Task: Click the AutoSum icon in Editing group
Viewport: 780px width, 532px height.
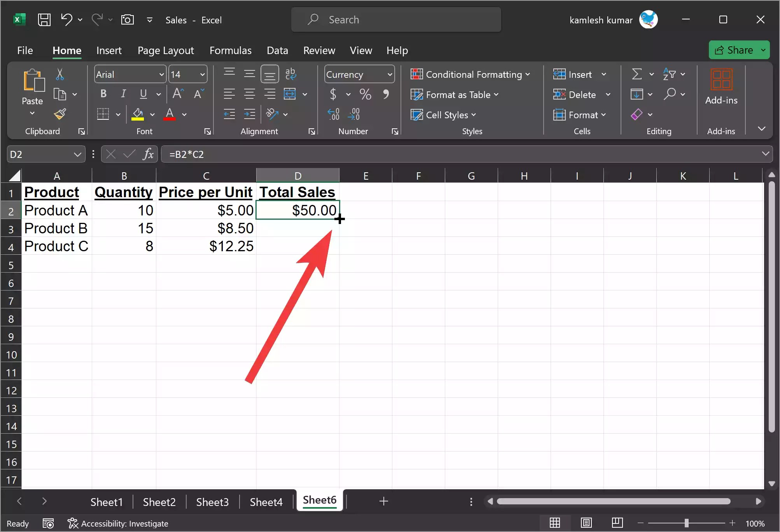Action: [x=638, y=74]
